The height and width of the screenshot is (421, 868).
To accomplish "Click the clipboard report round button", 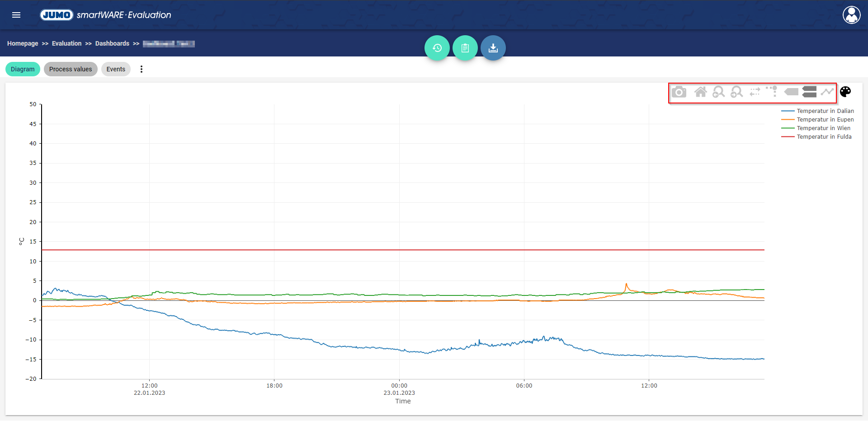I will (465, 48).
